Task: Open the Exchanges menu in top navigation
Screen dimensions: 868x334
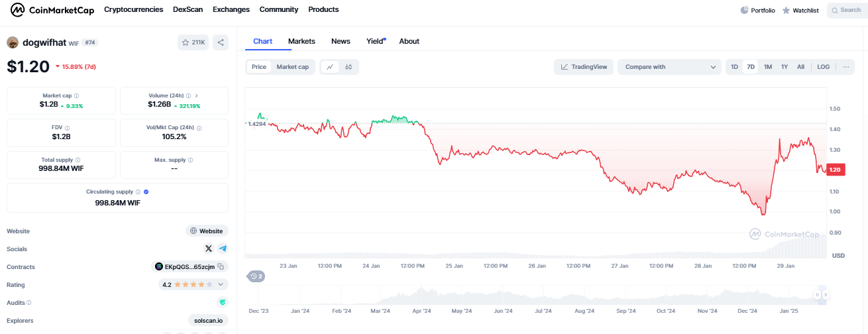Action: (x=231, y=10)
